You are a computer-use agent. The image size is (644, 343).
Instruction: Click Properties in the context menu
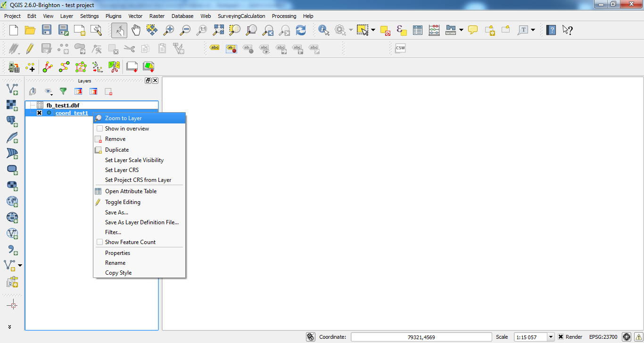pyautogui.click(x=117, y=253)
